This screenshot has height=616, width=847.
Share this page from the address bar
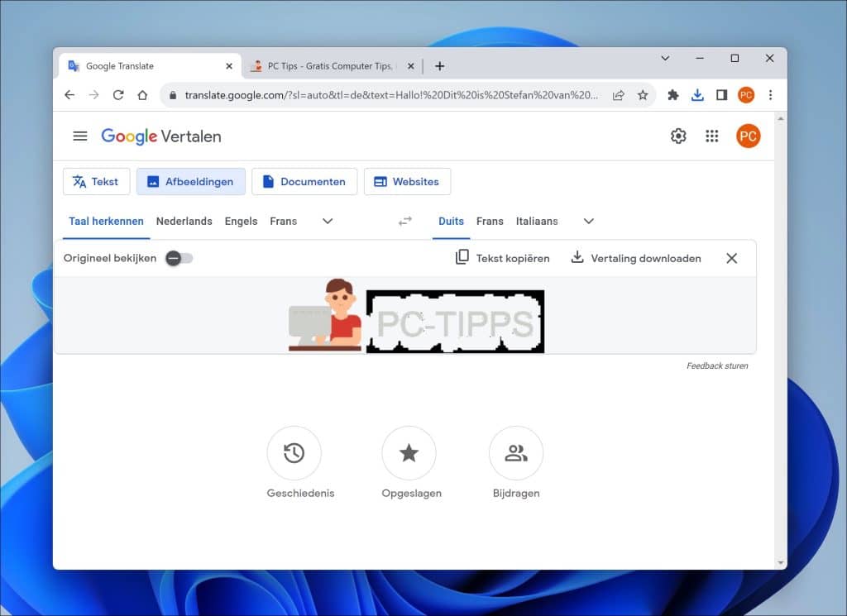(619, 95)
